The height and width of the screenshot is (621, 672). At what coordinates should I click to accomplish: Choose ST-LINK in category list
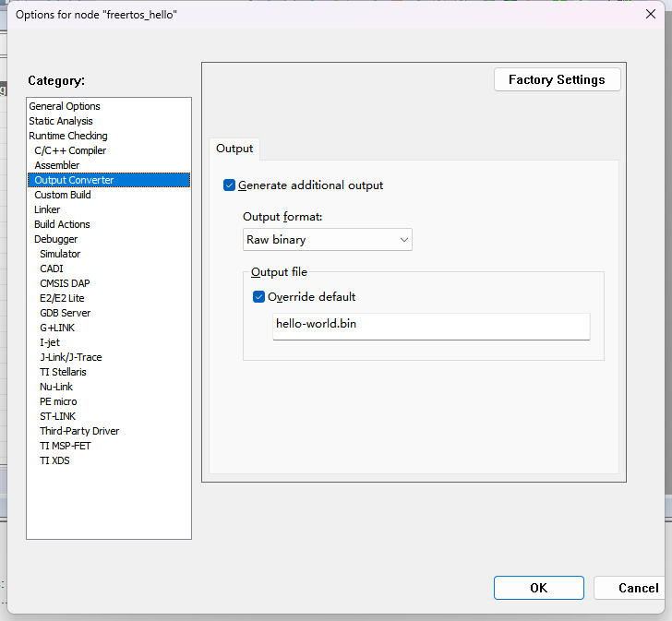coord(57,416)
